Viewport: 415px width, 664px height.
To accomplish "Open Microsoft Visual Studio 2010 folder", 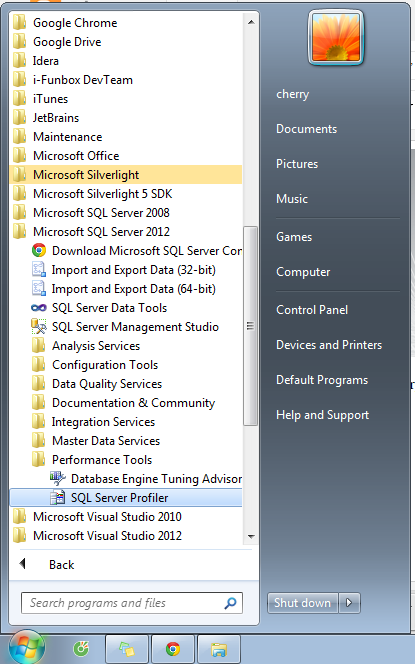I will [126, 517].
